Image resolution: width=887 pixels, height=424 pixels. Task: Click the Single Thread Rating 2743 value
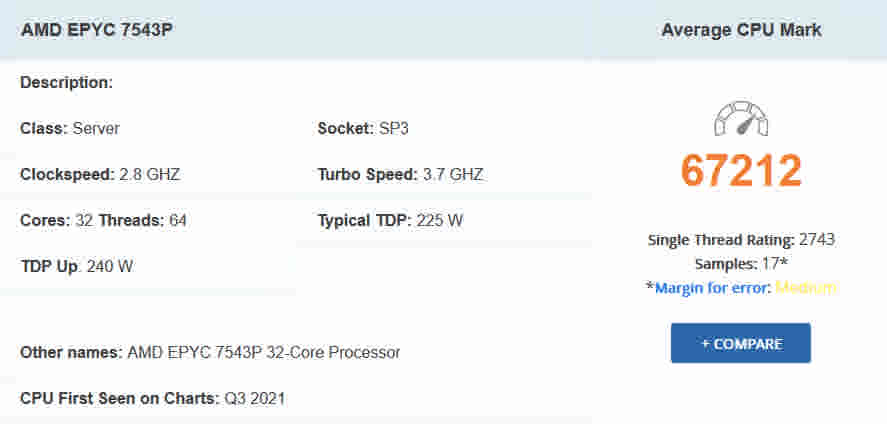816,240
